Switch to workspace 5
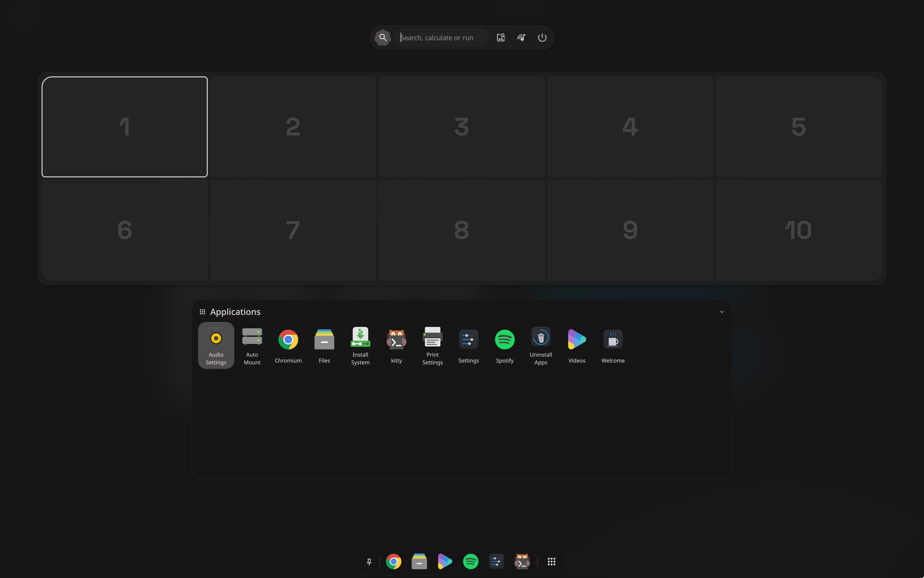 click(798, 126)
